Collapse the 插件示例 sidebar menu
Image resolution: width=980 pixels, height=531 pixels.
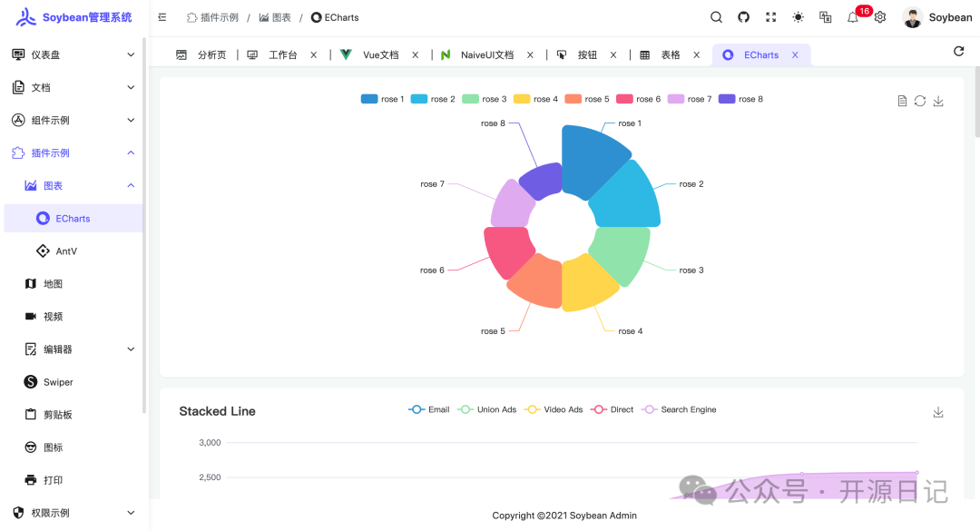[x=73, y=152]
